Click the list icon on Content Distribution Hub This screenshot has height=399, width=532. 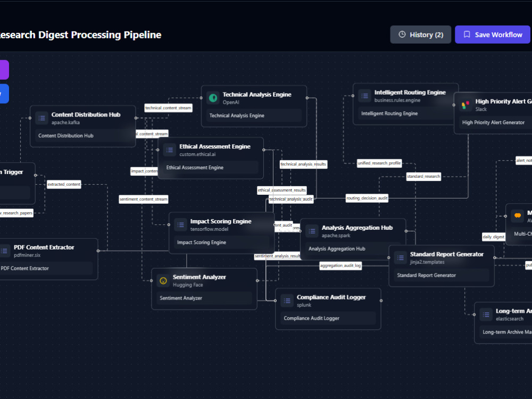(x=41, y=118)
